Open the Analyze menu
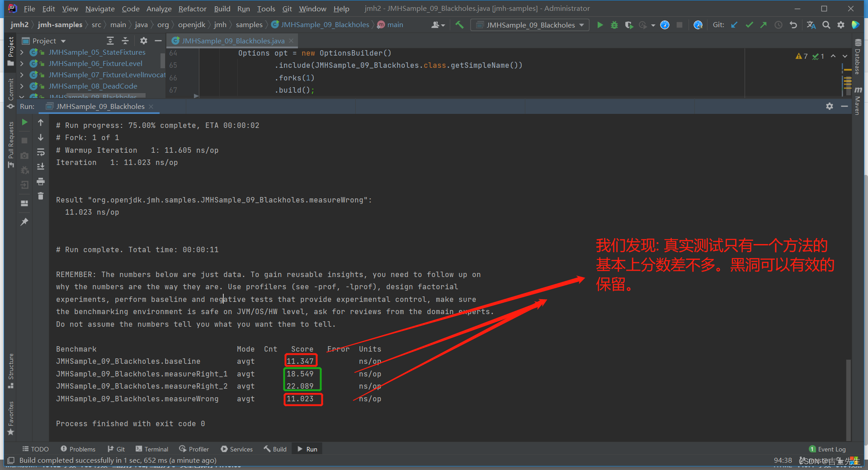Screen dimensions: 868x470 (159, 9)
